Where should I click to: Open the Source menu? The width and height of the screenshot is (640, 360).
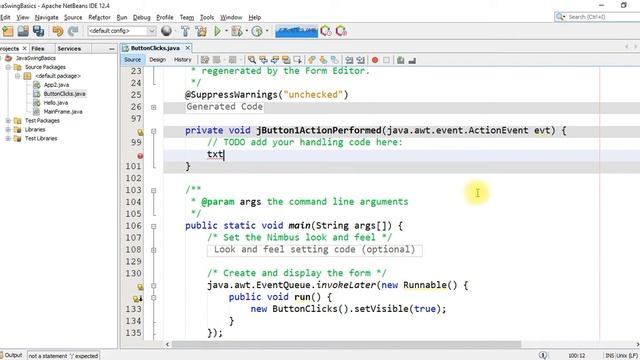(x=73, y=17)
